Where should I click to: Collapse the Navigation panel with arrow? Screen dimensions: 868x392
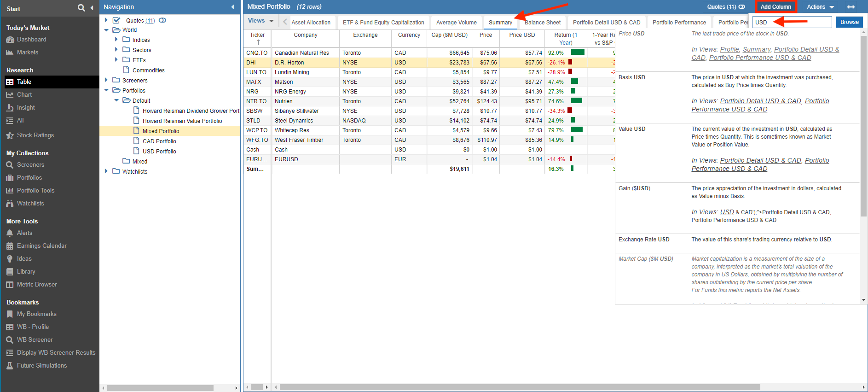point(233,7)
